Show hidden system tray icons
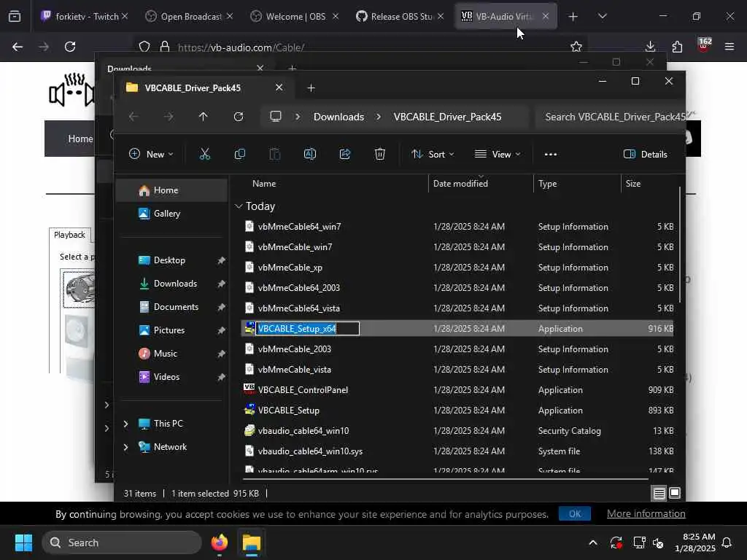 coord(593,542)
